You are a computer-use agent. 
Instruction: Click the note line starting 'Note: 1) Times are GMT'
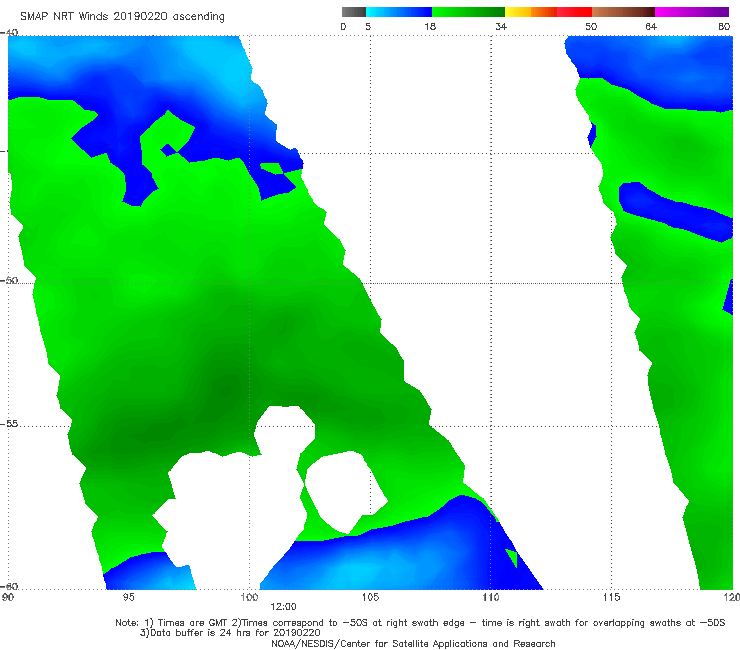click(420, 623)
